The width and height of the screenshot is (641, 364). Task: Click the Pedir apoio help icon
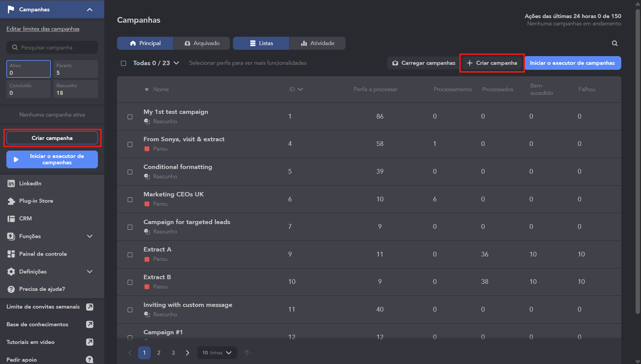click(x=90, y=359)
